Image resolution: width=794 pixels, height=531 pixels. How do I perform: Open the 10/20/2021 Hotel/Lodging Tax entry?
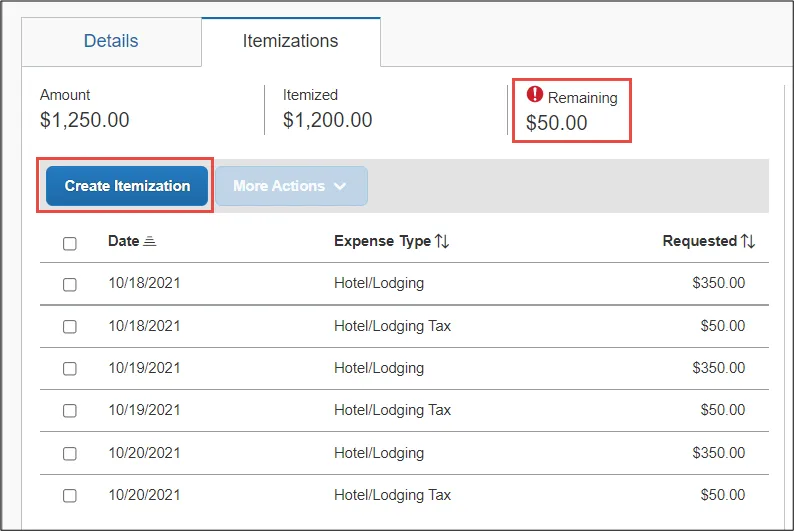click(404, 495)
